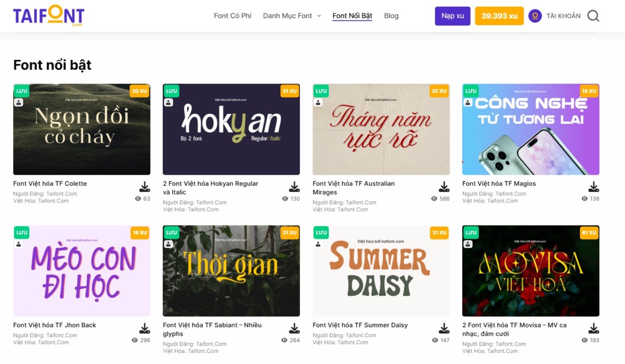The height and width of the screenshot is (364, 625).
Task: Go to the Blog menu item
Action: pyautogui.click(x=391, y=16)
